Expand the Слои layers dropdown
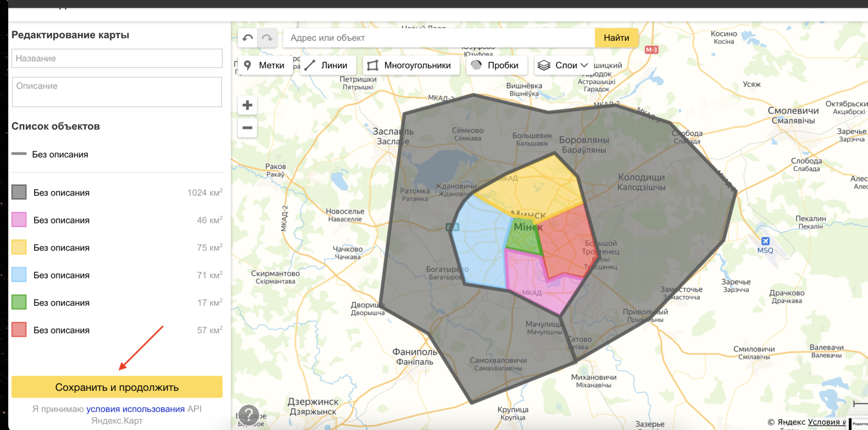 (563, 66)
